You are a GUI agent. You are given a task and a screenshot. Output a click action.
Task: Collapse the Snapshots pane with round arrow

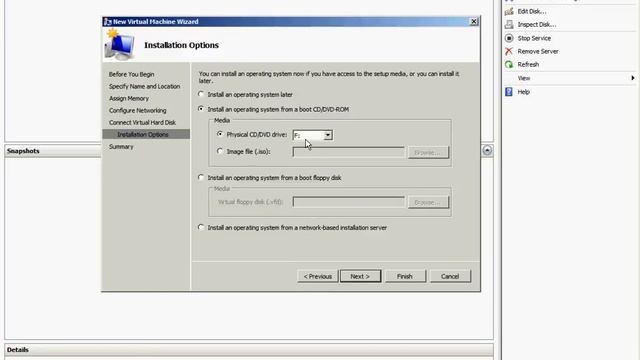pos(487,151)
